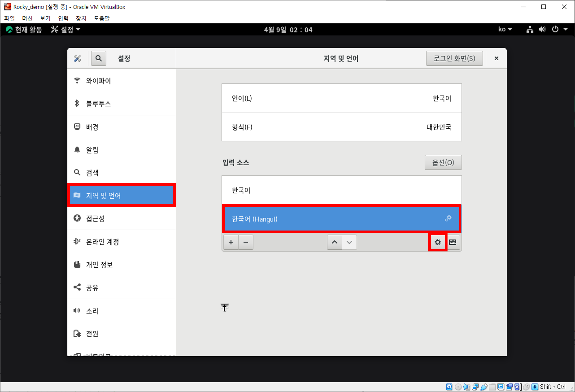Click the volume icon in top bar
Viewport: 575px width, 392px height.
[542, 29]
